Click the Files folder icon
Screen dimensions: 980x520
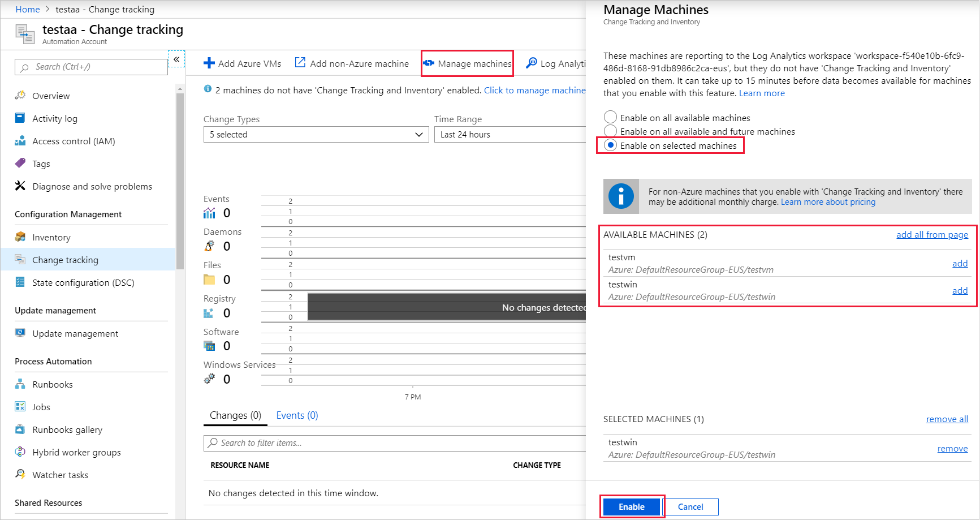pos(209,279)
